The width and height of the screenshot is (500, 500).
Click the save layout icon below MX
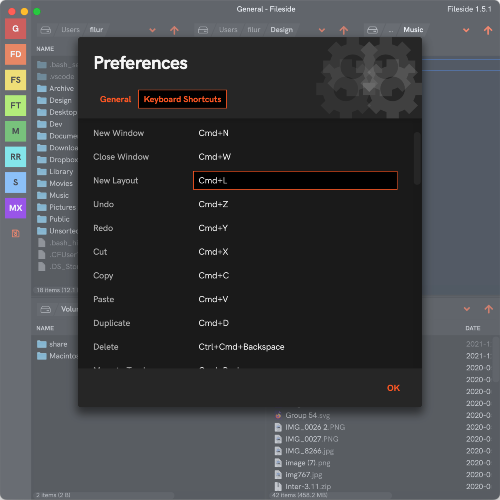coord(15,233)
